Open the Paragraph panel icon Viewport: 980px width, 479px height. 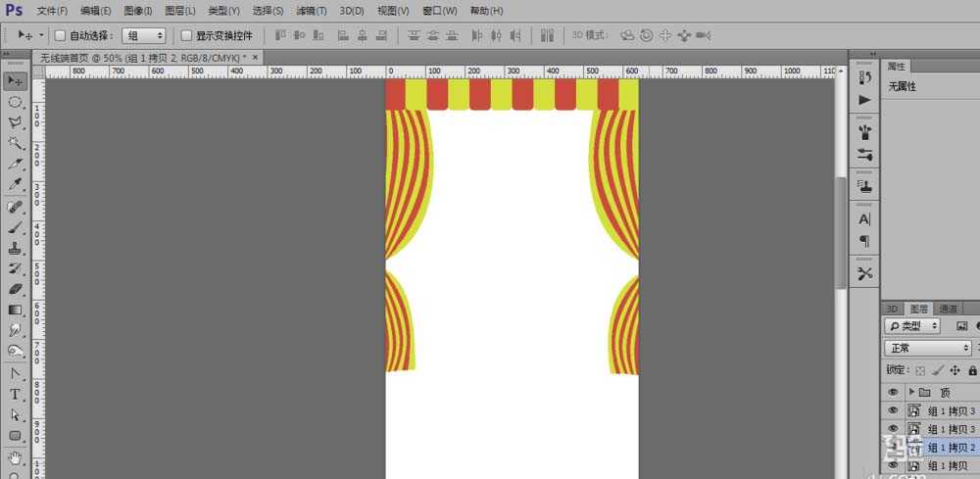coord(864,241)
